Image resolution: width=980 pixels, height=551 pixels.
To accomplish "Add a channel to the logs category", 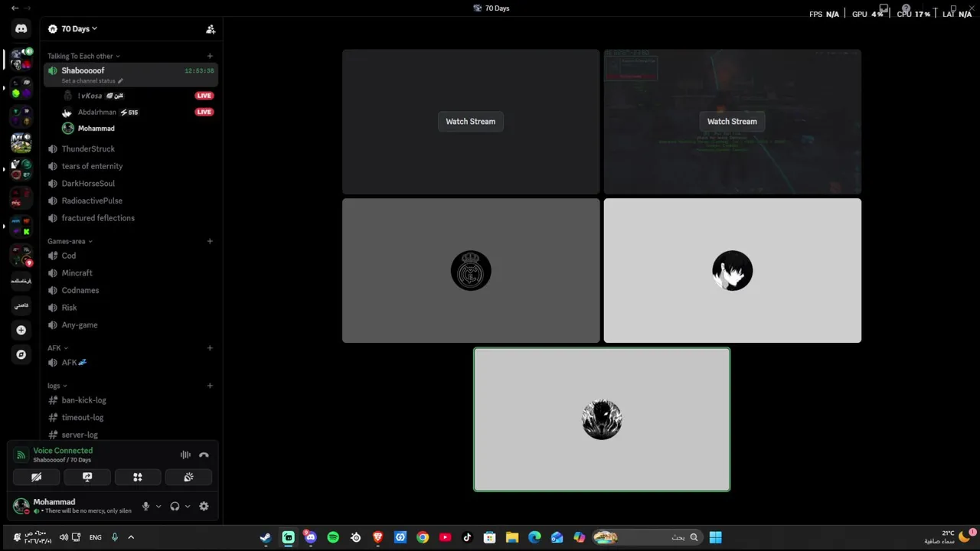I will click(x=210, y=386).
